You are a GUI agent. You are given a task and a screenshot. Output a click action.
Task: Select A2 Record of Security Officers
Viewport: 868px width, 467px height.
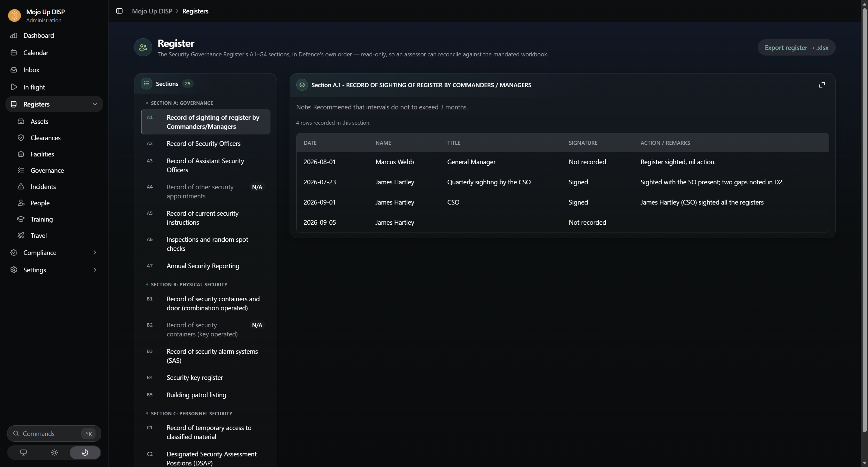click(x=205, y=144)
